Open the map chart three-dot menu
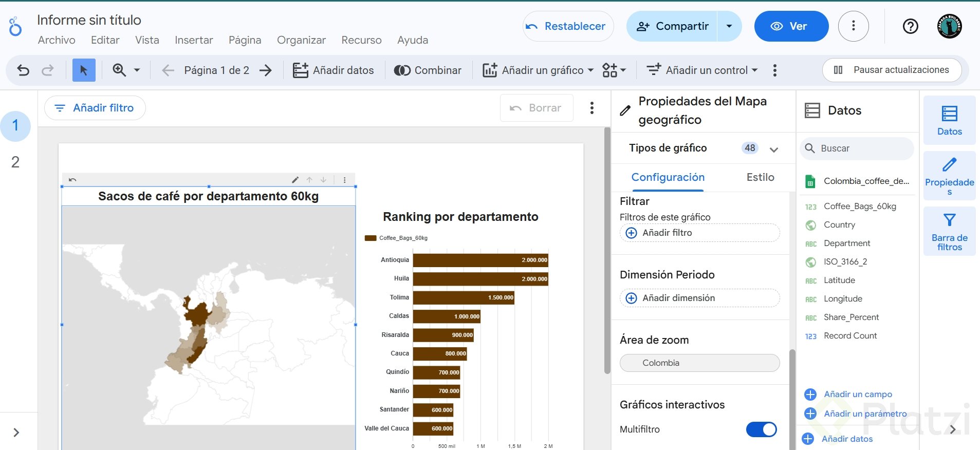The width and height of the screenshot is (980, 450). [x=344, y=180]
